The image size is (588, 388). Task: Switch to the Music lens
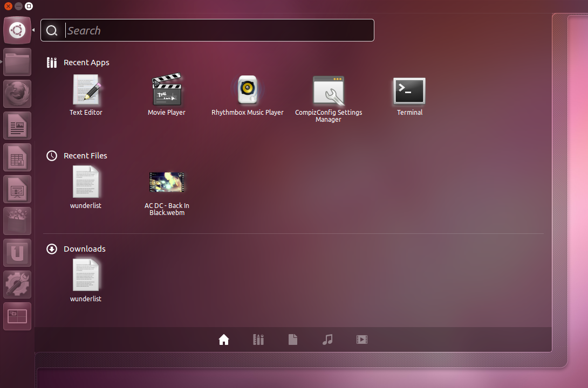(x=327, y=339)
